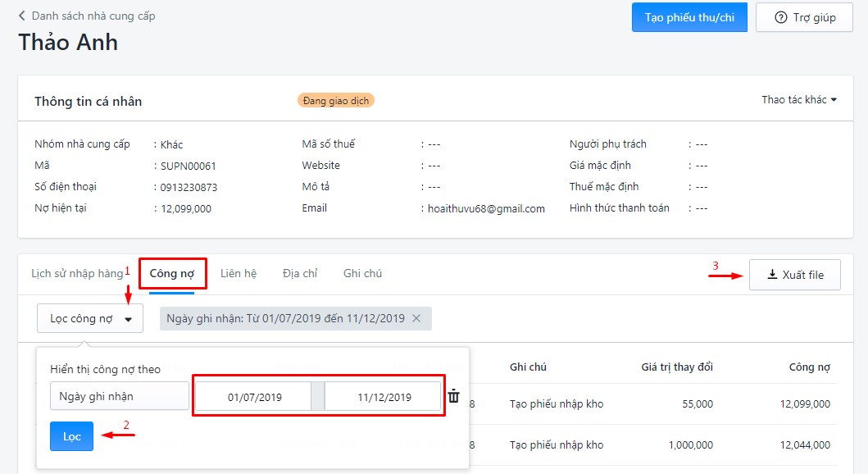Open the Lịch sử nhập hàng tab

77,274
